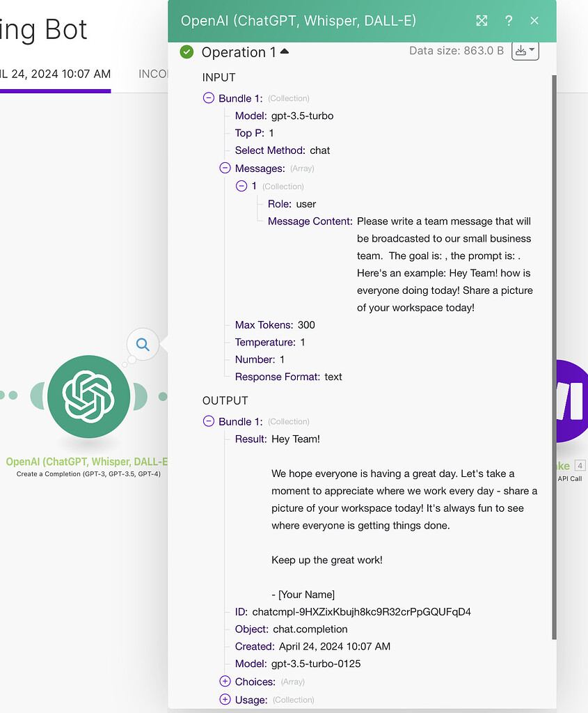The width and height of the screenshot is (588, 713).
Task: Click the magnifier bubble near the OpenAI module
Action: point(142,344)
